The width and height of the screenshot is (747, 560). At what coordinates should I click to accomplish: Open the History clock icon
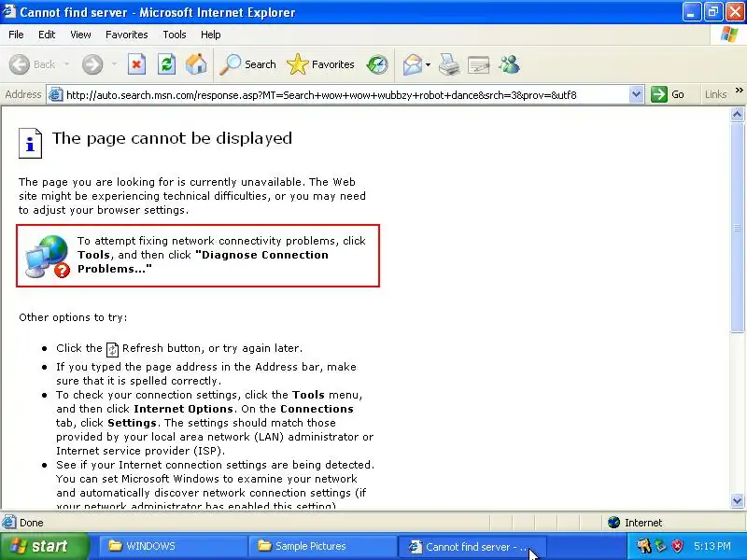coord(377,64)
